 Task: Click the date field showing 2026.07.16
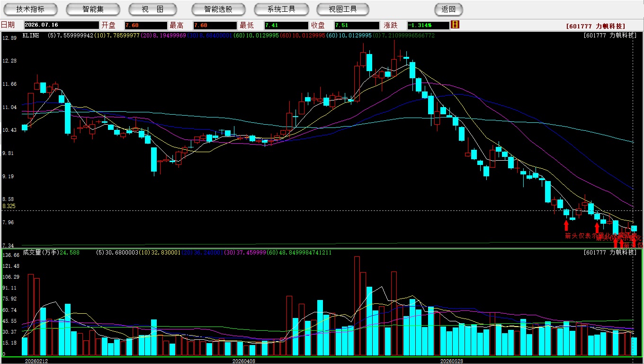(61, 25)
